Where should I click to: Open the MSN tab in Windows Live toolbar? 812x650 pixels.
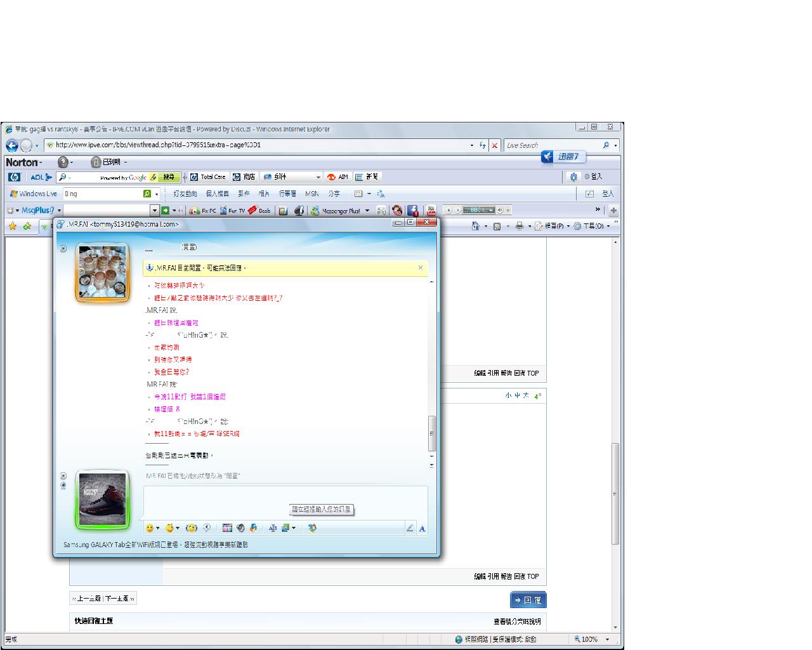point(311,194)
